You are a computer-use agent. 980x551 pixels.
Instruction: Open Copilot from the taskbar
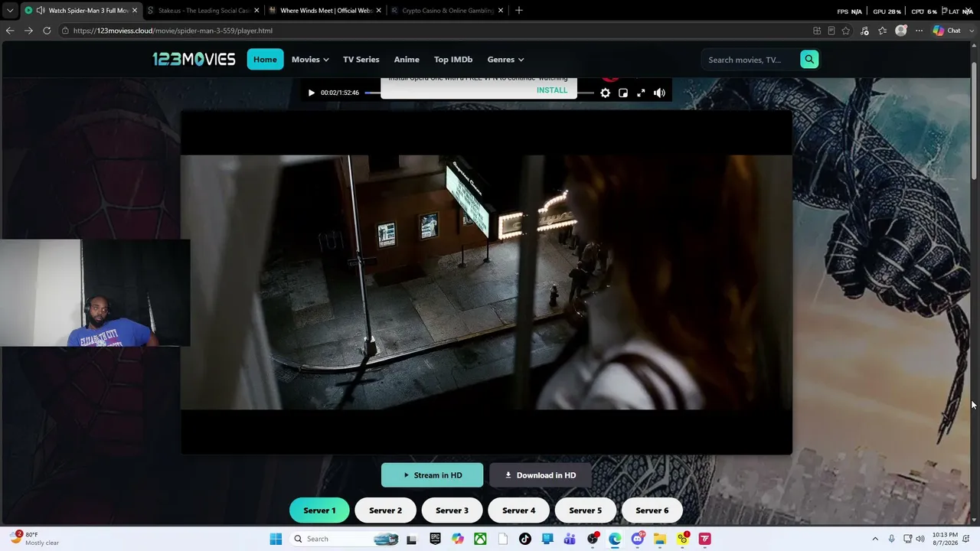[458, 539]
